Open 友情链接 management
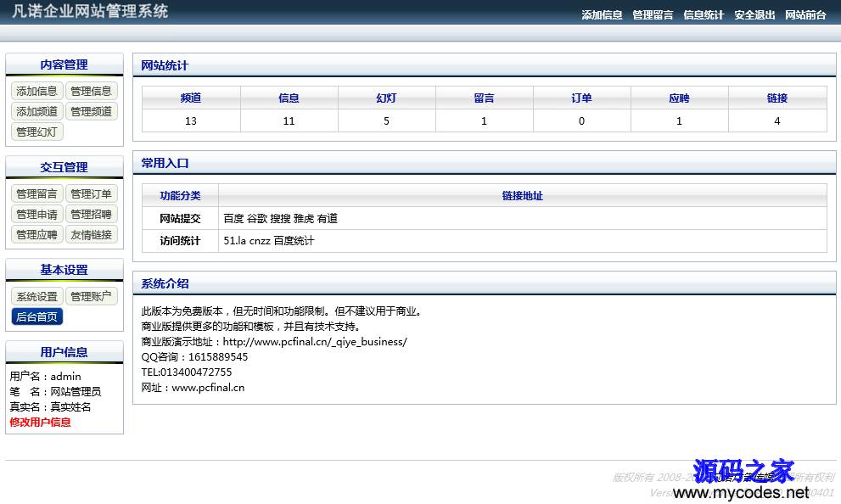 pyautogui.click(x=91, y=234)
